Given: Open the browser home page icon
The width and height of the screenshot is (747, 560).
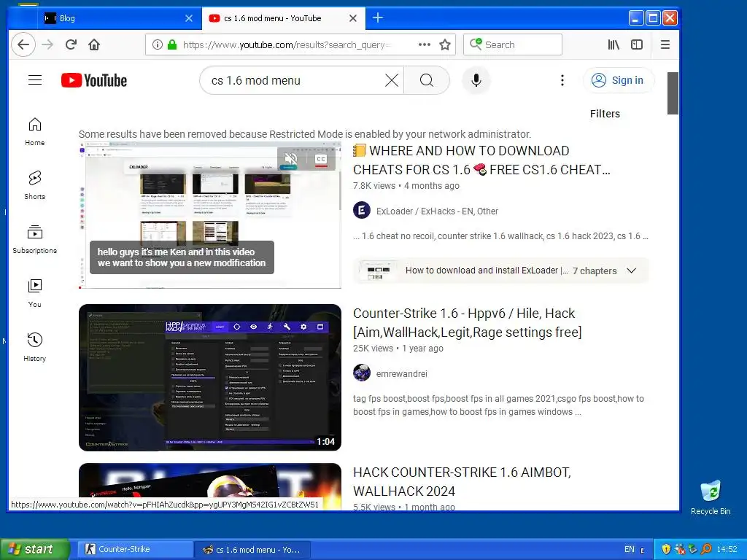Looking at the screenshot, I should (x=94, y=44).
